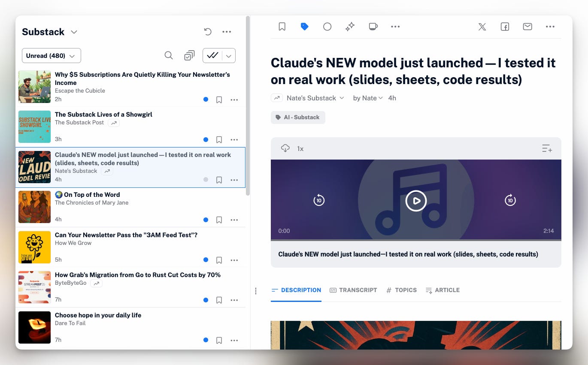
Task: Open article toolbar three-dot menu
Action: pyautogui.click(x=395, y=27)
